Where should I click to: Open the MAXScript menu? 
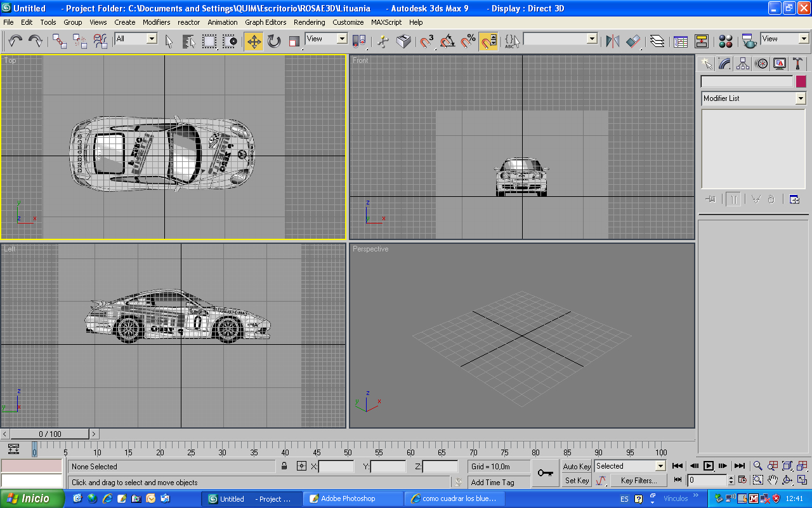point(386,22)
